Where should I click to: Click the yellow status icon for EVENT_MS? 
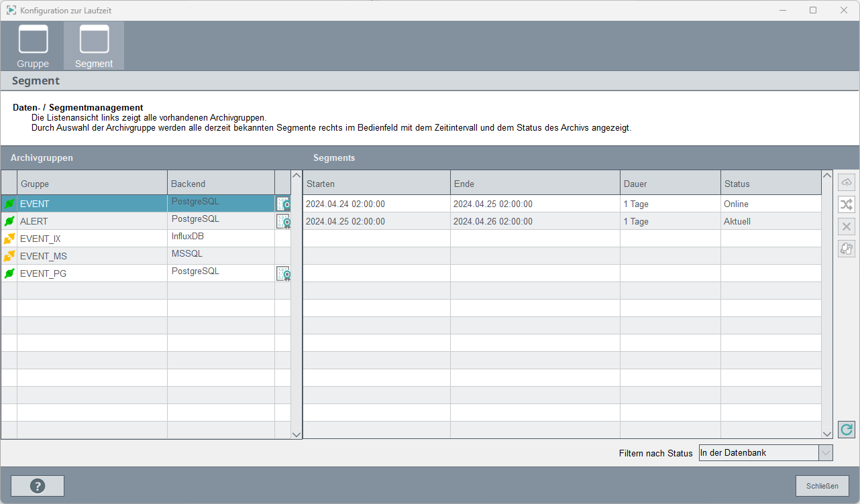coord(9,256)
